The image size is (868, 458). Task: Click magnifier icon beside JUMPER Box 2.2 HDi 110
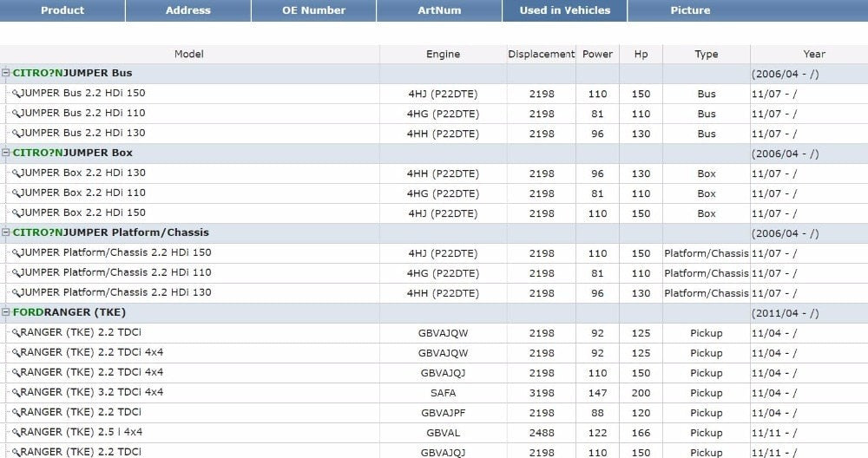(16, 193)
